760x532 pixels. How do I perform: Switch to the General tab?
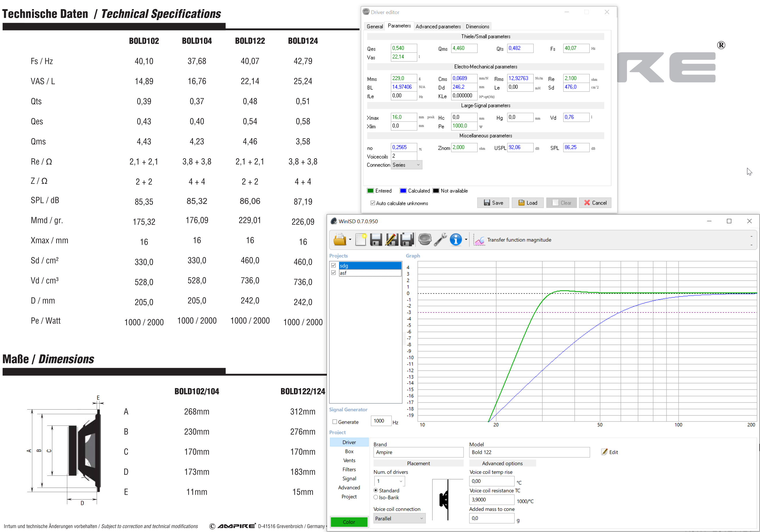click(x=375, y=26)
